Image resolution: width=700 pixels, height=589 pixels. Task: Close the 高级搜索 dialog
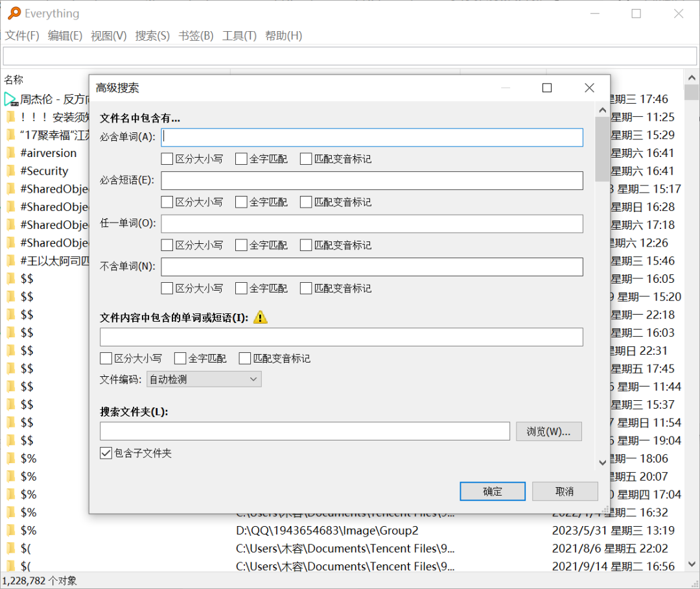(589, 88)
